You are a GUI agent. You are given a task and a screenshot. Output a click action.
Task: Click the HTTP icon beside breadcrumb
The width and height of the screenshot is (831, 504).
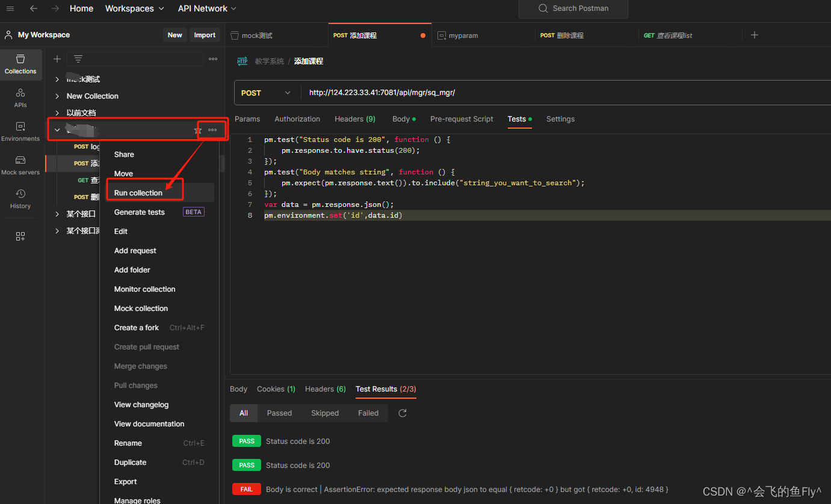point(243,61)
